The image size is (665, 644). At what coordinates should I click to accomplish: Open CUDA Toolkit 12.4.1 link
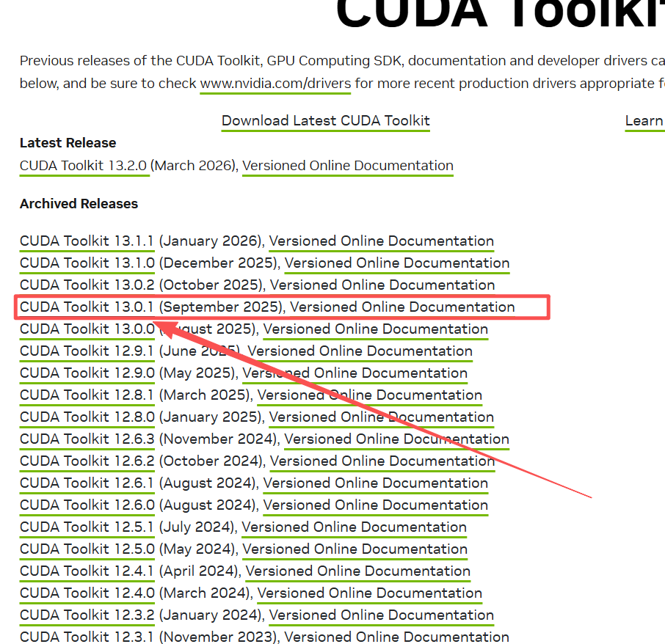[87, 571]
